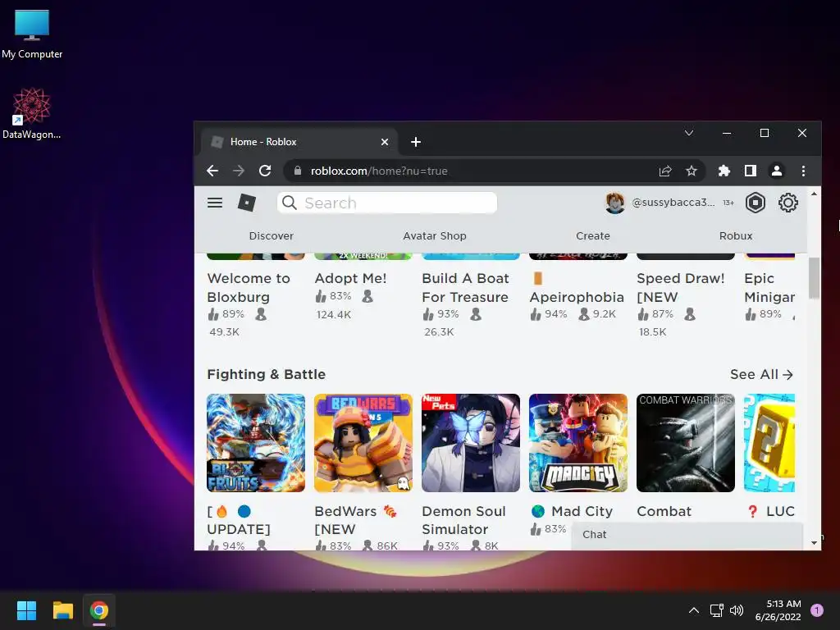
Task: Share this page using the share icon
Action: click(x=664, y=171)
